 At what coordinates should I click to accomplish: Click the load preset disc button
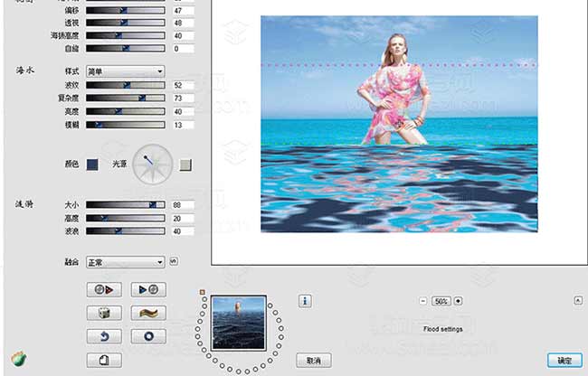coord(103,290)
